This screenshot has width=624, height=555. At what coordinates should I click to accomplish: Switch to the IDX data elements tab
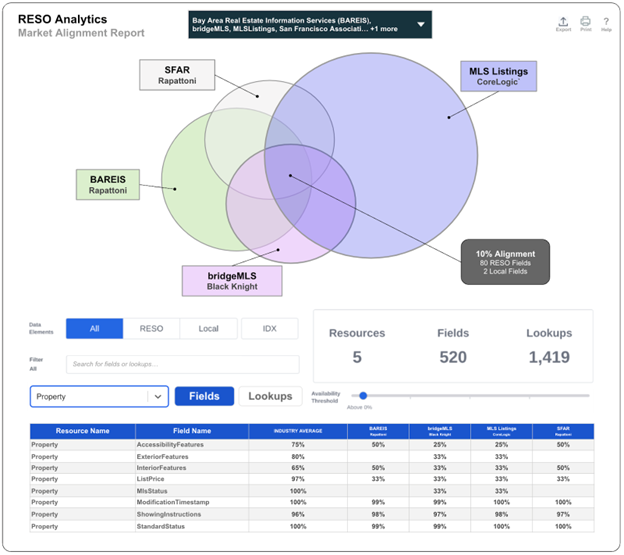[x=270, y=330]
